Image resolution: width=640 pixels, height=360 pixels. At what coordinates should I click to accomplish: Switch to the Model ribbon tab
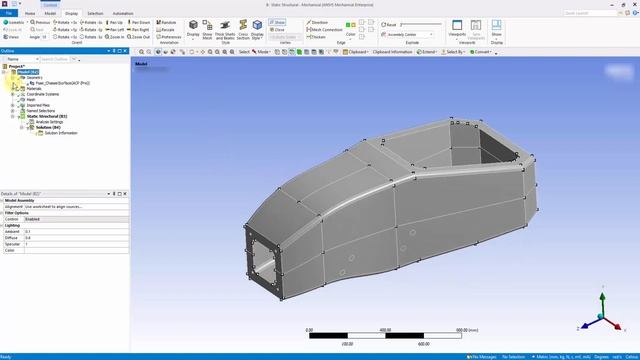click(50, 13)
